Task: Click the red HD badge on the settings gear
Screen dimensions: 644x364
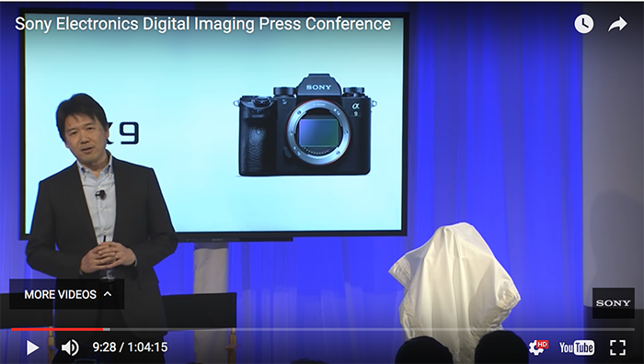Action: pyautogui.click(x=543, y=344)
